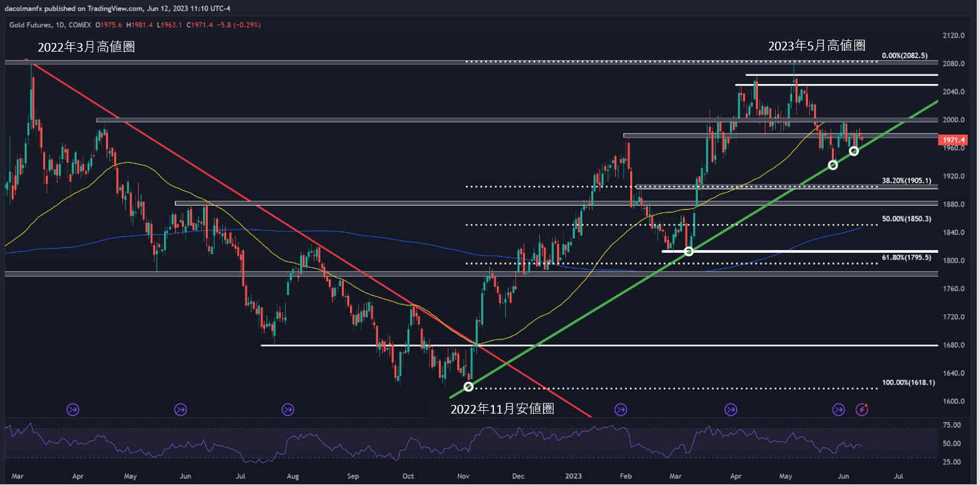Select the white circle at the November 2022 low
This screenshot has height=485, width=980.
(469, 386)
